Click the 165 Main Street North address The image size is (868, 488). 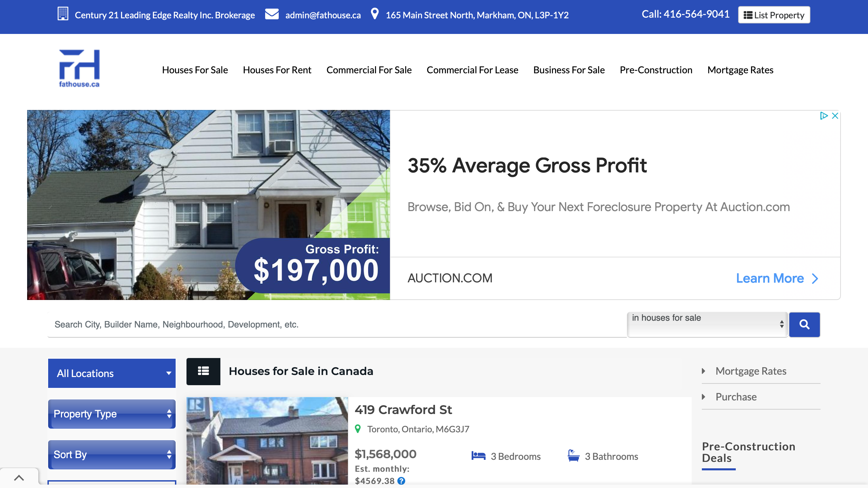pos(477,15)
